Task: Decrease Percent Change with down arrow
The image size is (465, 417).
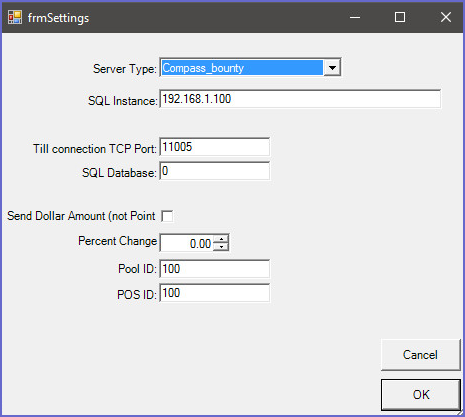Action: tap(221, 247)
